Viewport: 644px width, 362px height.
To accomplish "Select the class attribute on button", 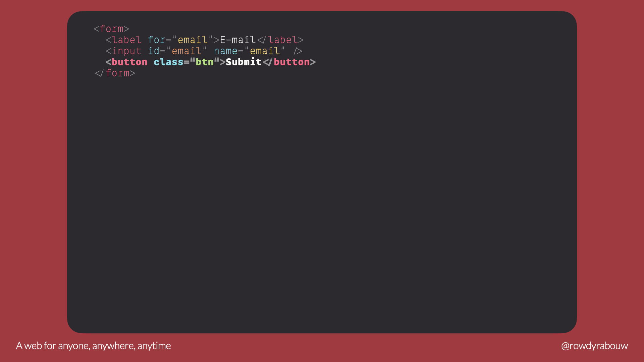I will click(168, 62).
